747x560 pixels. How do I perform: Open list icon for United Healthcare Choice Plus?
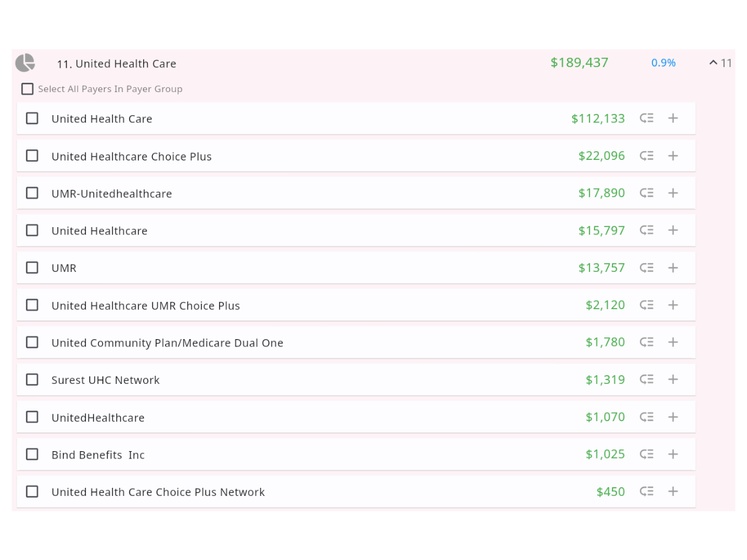[647, 156]
